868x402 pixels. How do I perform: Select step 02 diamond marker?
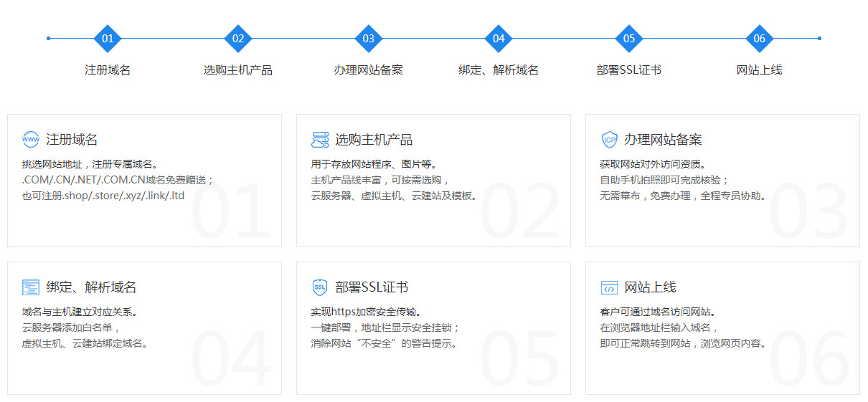[238, 39]
